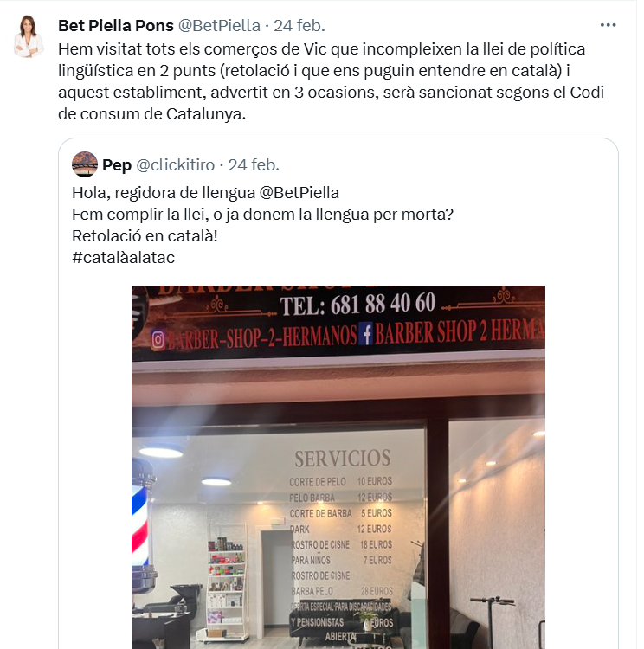644x649 pixels.
Task: Open Pep's round avatar in quoted tweet
Action: pyautogui.click(x=85, y=164)
